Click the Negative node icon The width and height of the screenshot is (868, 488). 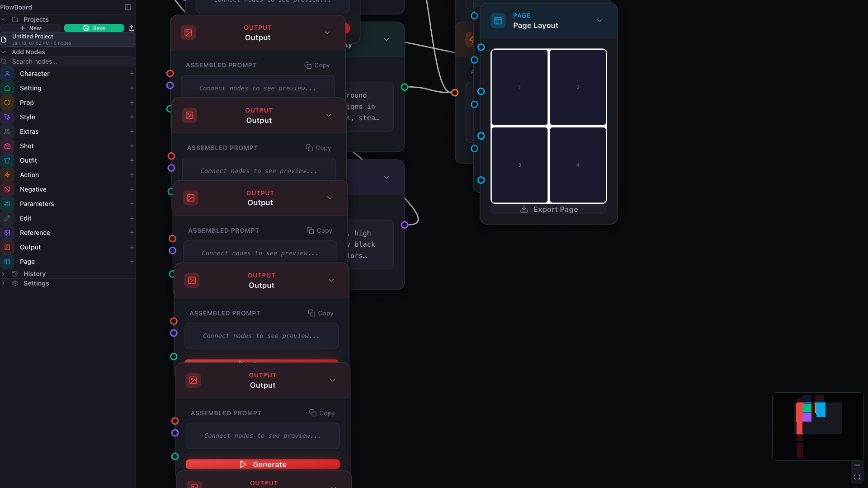[7, 189]
